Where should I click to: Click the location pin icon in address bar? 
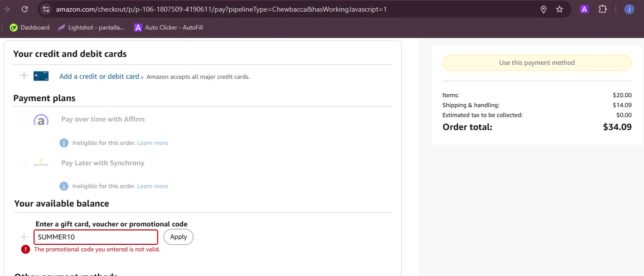pyautogui.click(x=544, y=9)
